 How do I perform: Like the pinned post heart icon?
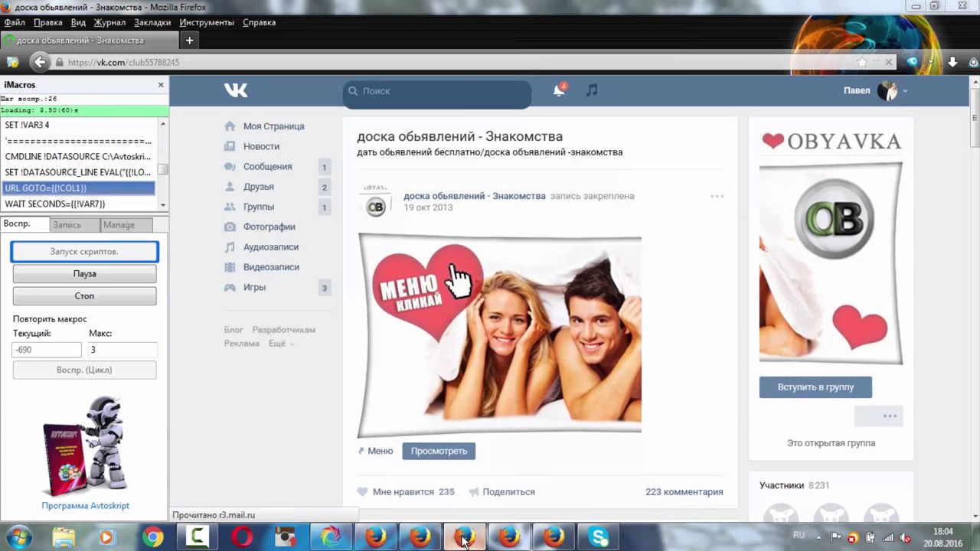tap(363, 491)
